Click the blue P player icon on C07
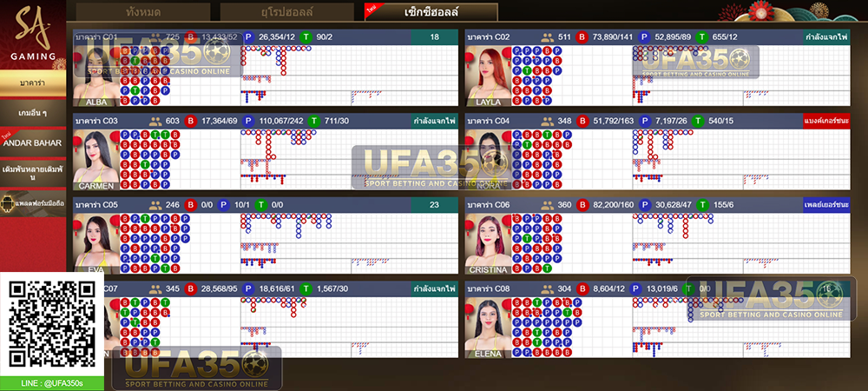Viewport: 868px width, 391px height. tap(248, 289)
